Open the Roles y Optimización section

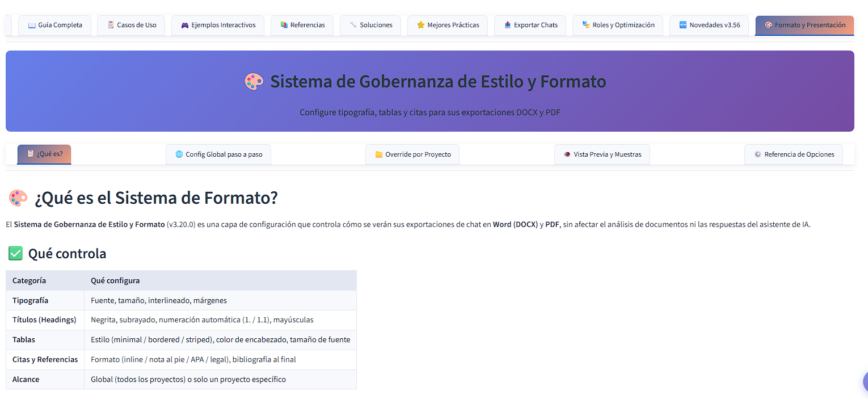click(x=618, y=25)
